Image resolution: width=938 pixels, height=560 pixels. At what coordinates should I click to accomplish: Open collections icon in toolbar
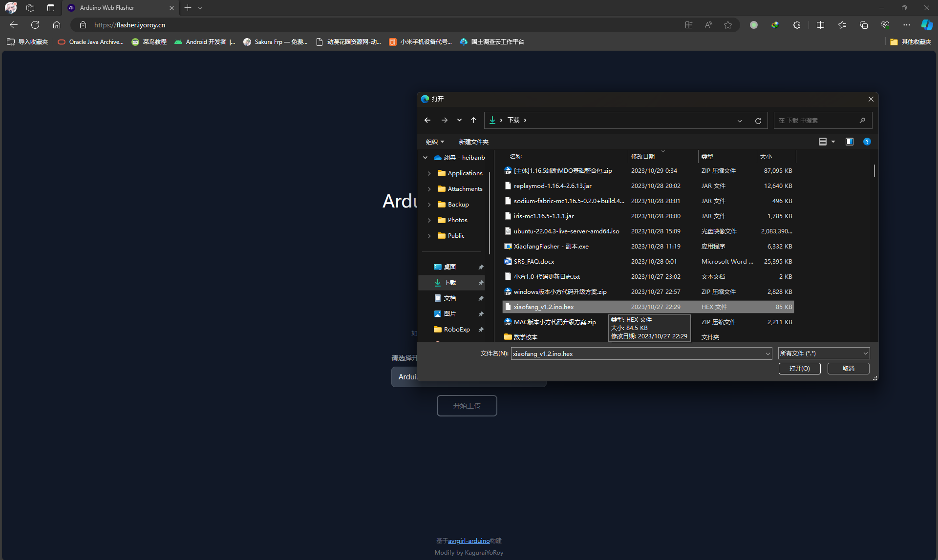[x=864, y=25]
